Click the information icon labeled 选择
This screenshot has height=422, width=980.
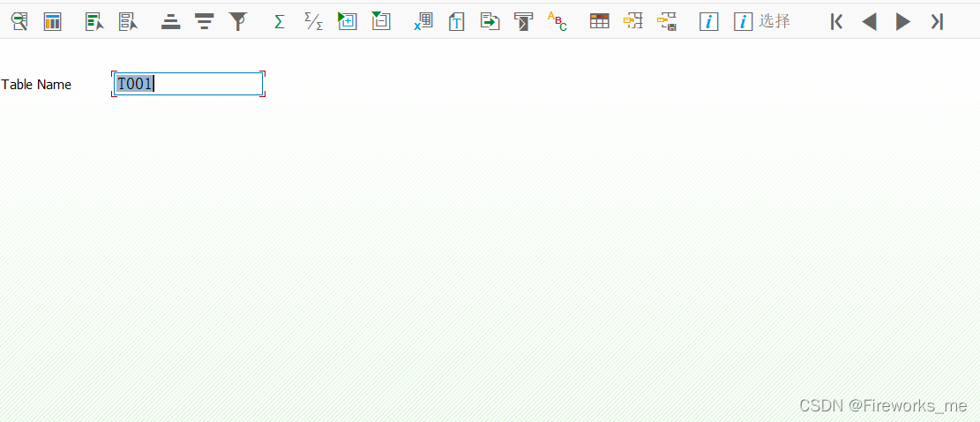[762, 22]
